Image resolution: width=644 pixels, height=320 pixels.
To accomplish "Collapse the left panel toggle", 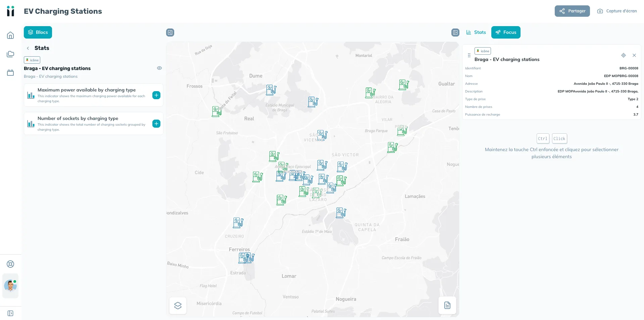I will [170, 33].
